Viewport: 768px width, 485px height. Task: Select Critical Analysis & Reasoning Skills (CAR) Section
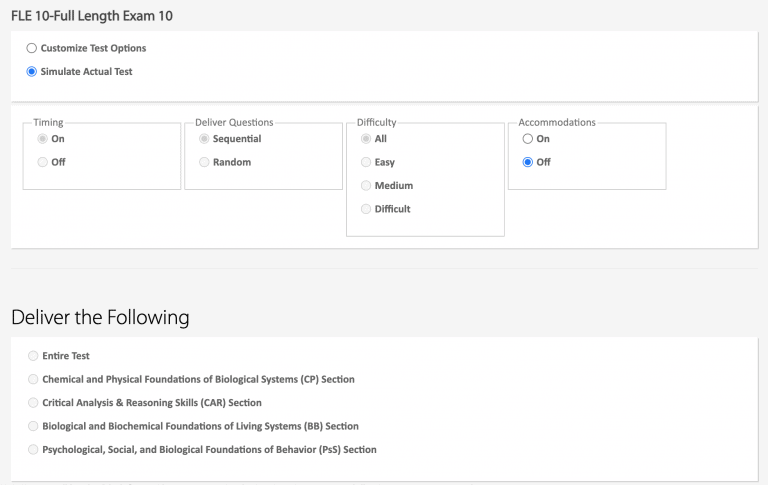point(34,403)
